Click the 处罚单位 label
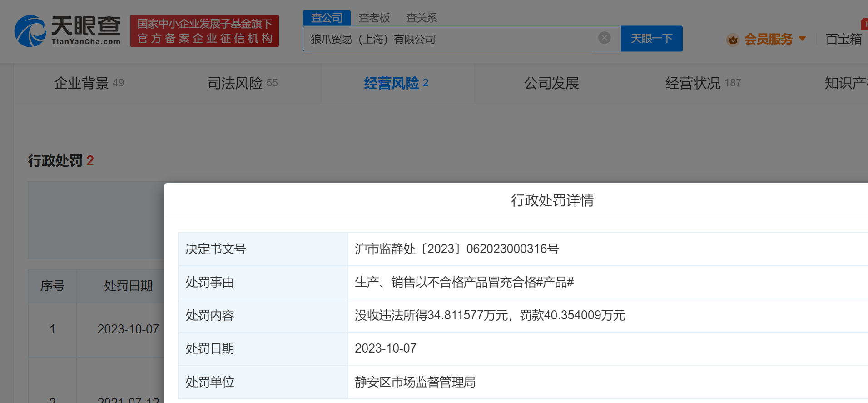Screen dimensions: 868x403 210,382
